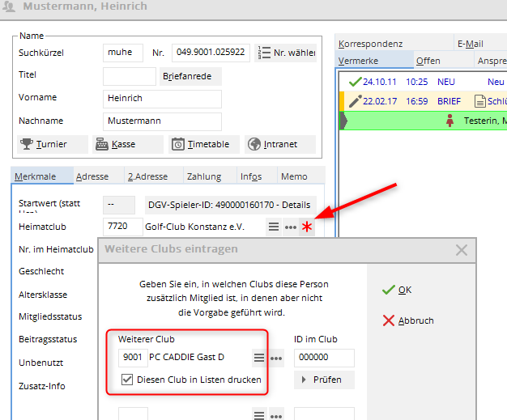
Task: Click the second empty ID im Club field
Action: (324, 414)
